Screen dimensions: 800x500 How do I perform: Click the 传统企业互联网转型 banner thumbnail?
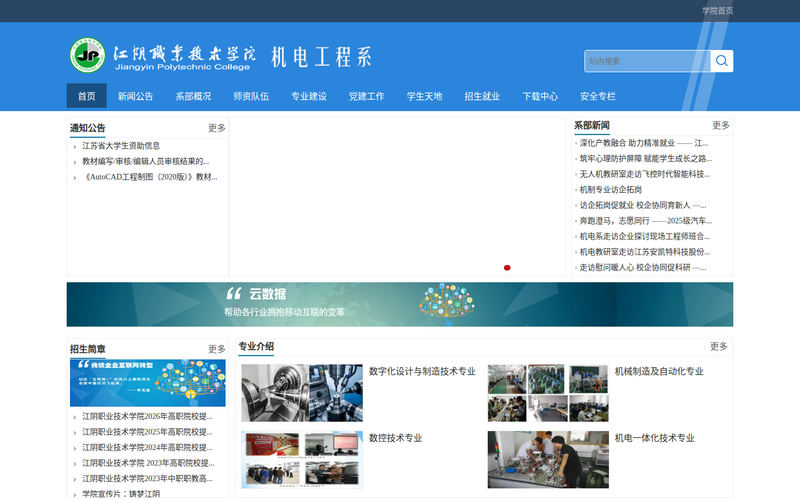147,383
